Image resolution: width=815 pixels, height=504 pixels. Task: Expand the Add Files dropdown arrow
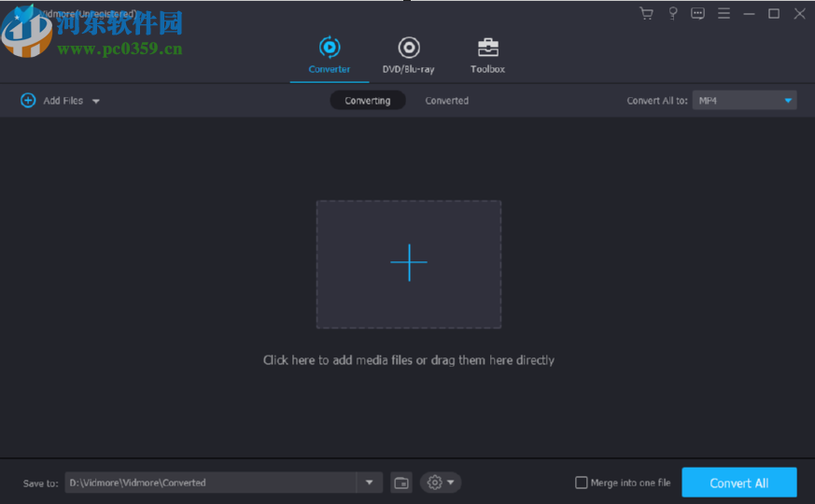pos(96,102)
